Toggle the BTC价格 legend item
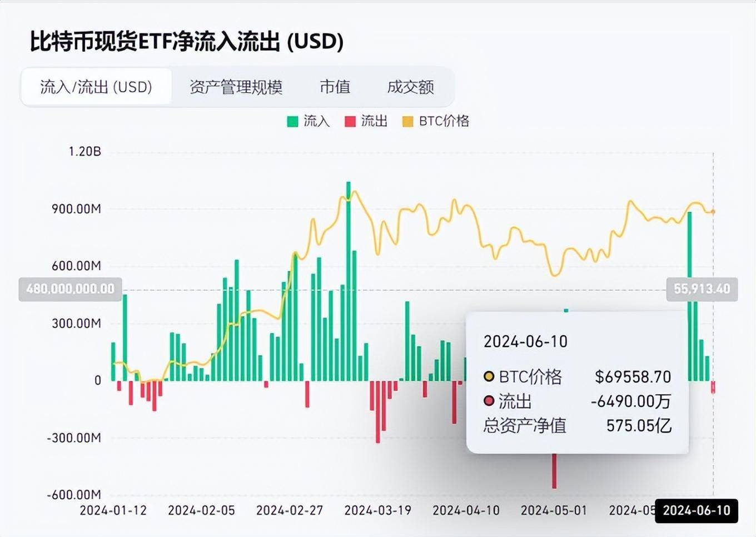The height and width of the screenshot is (537, 756). pyautogui.click(x=436, y=121)
